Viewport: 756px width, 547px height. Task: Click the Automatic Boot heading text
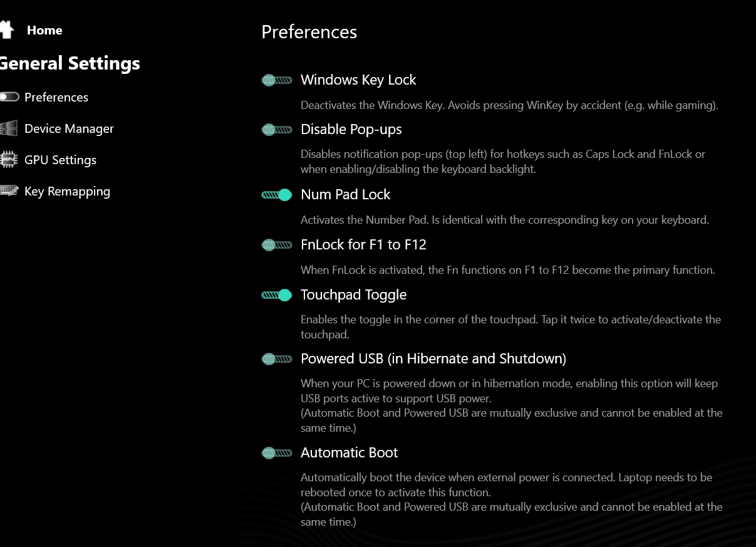pos(349,452)
